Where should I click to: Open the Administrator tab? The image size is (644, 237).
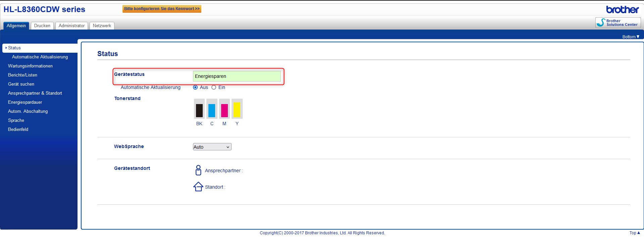[x=72, y=26]
